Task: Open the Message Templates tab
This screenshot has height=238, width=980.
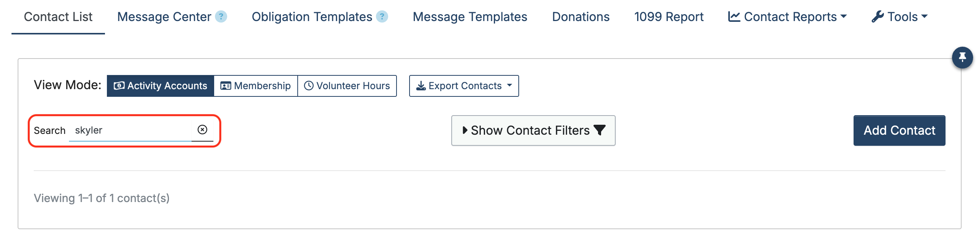Action: (470, 17)
